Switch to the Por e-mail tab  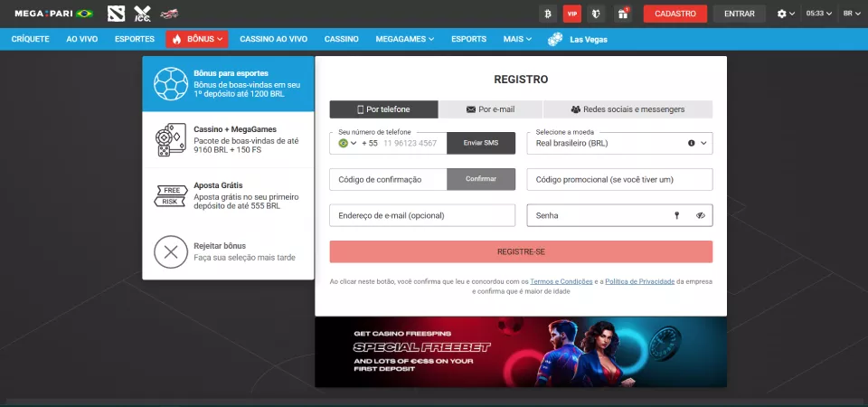pos(490,109)
